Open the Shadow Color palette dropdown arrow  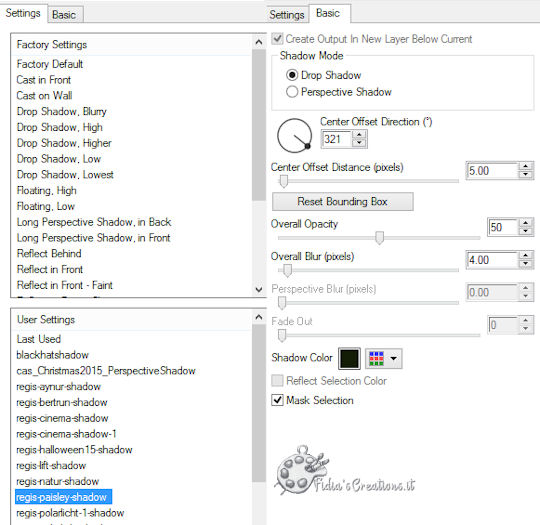[393, 358]
